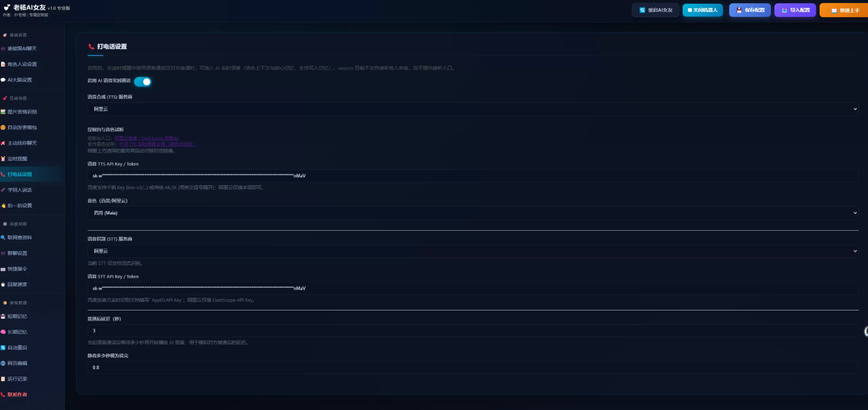Click the alarm clock icon for 定时提醒
Screen dimensions: 868x410
(3, 159)
